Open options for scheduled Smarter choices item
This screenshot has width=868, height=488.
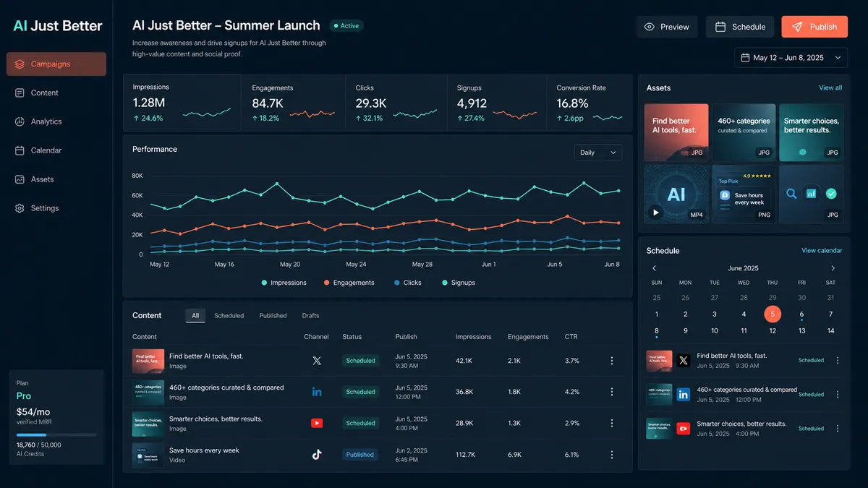tap(838, 429)
